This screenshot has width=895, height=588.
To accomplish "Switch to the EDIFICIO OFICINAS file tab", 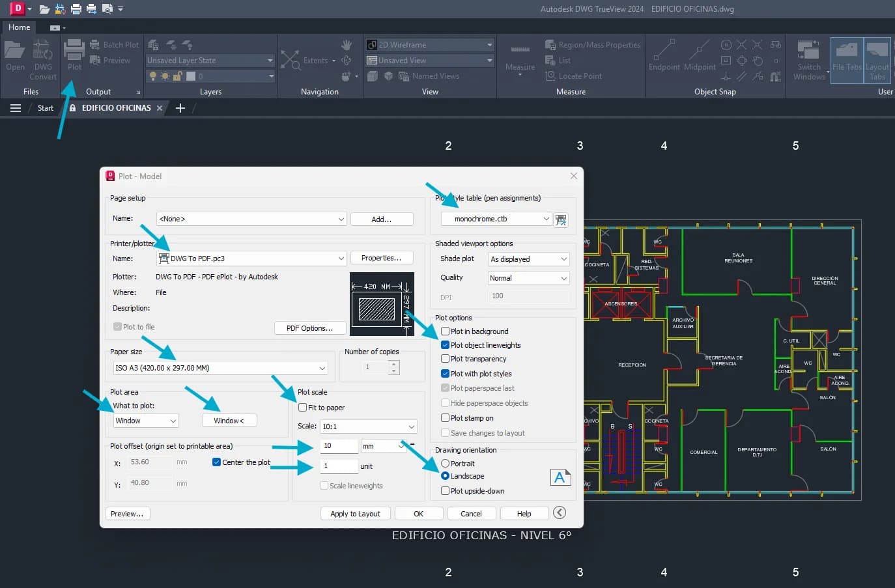I will click(x=116, y=108).
